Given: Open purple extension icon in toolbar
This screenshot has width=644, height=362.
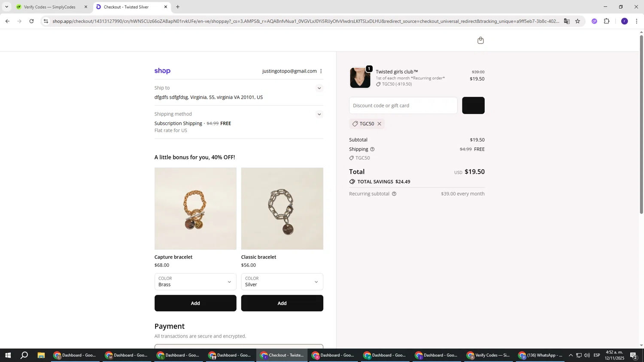Looking at the screenshot, I should click(x=594, y=21).
